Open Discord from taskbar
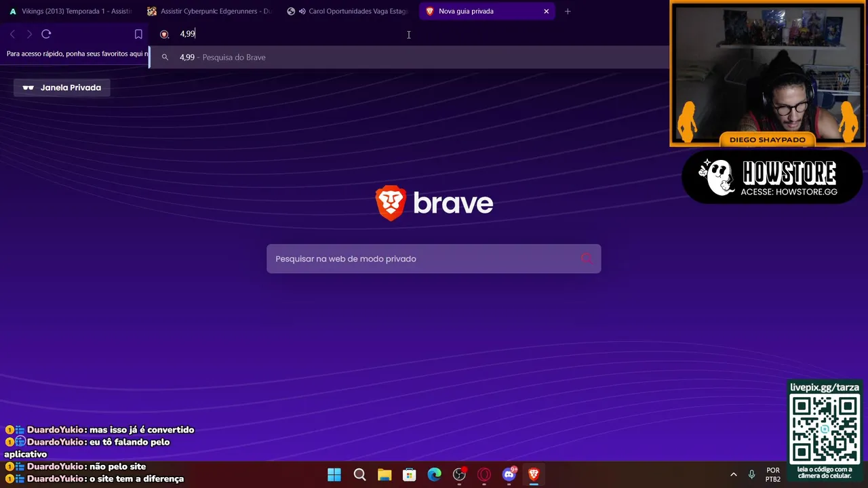Viewport: 868px width, 488px height. (509, 474)
